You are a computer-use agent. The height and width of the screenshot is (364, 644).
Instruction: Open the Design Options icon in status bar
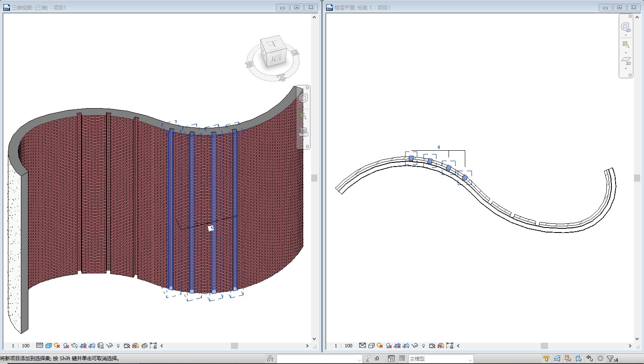pos(391,359)
